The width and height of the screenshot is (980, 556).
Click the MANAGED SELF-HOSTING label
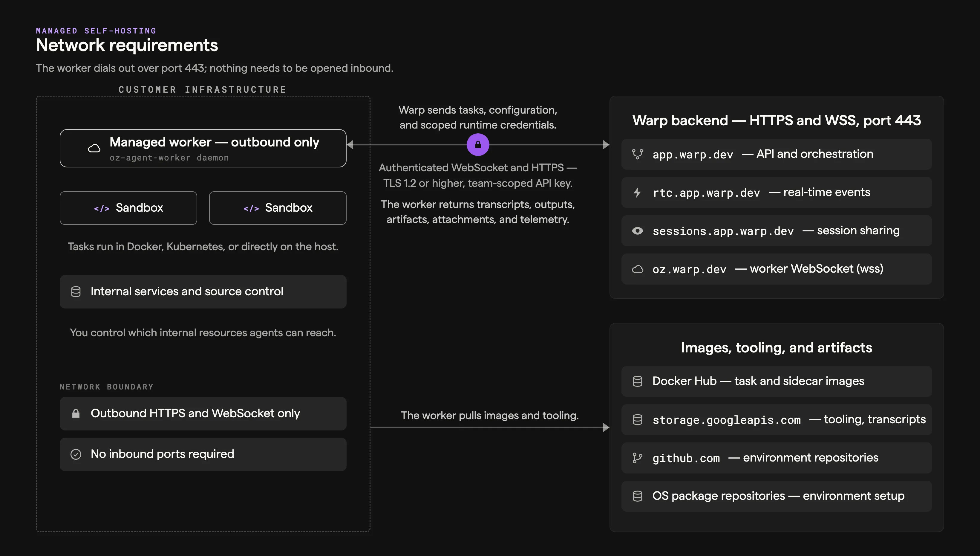(x=96, y=30)
